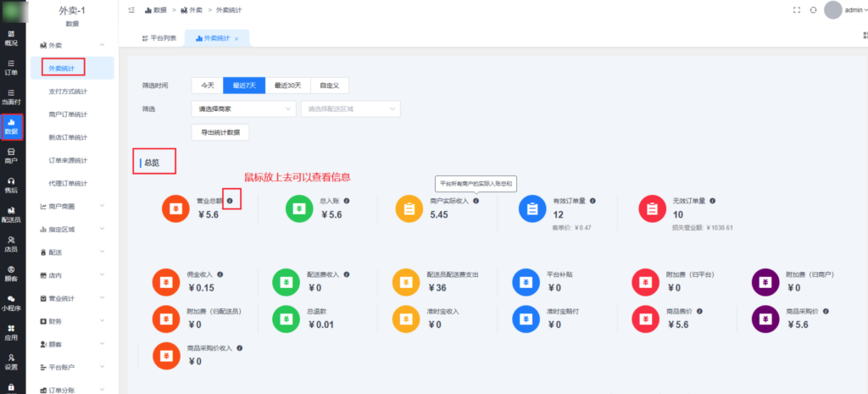Open the 售后 headset icon
Viewport: 868px width, 394px height.
pyautogui.click(x=11, y=185)
